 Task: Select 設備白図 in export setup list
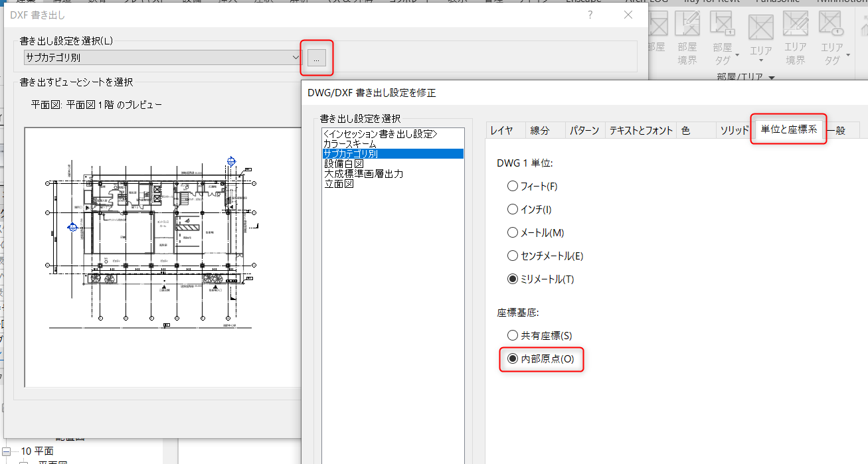pos(343,164)
